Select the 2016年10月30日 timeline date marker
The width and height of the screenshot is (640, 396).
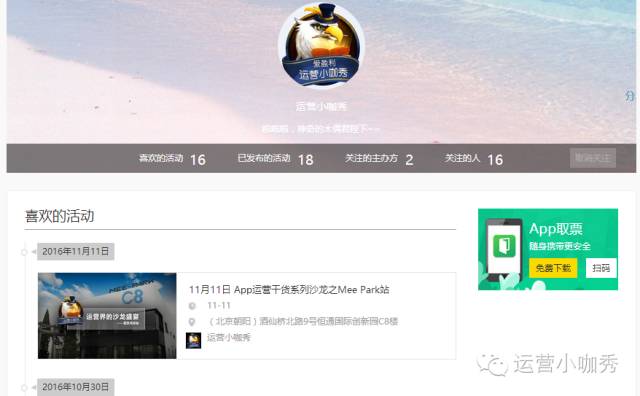point(76,387)
